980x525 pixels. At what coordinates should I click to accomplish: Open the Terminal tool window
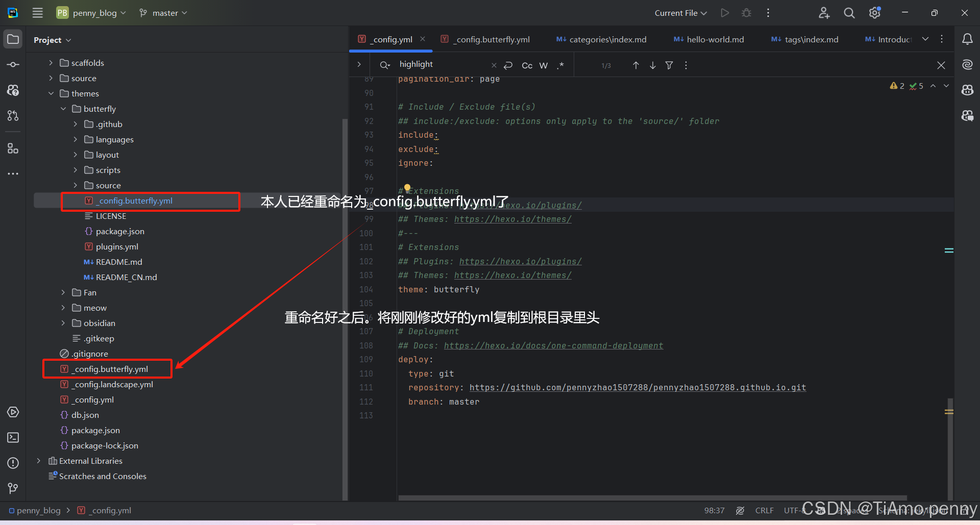click(13, 437)
